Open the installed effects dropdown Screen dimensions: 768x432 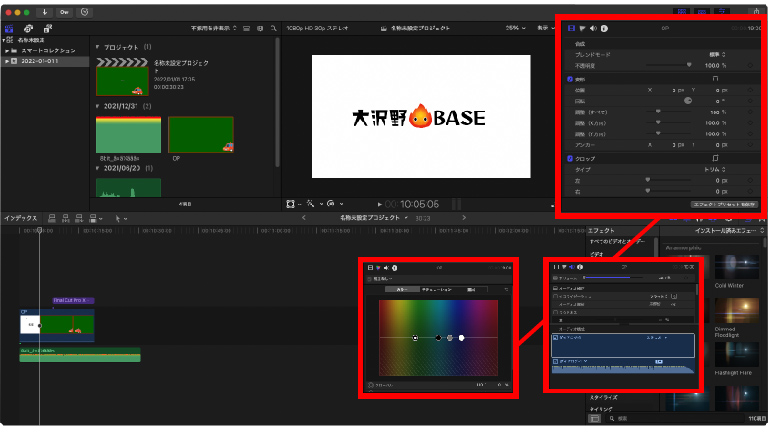(729, 230)
